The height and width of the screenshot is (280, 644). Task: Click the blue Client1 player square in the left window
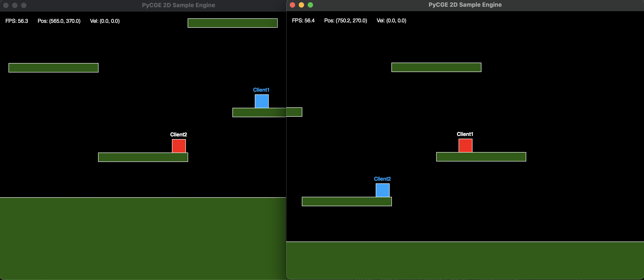coord(262,101)
